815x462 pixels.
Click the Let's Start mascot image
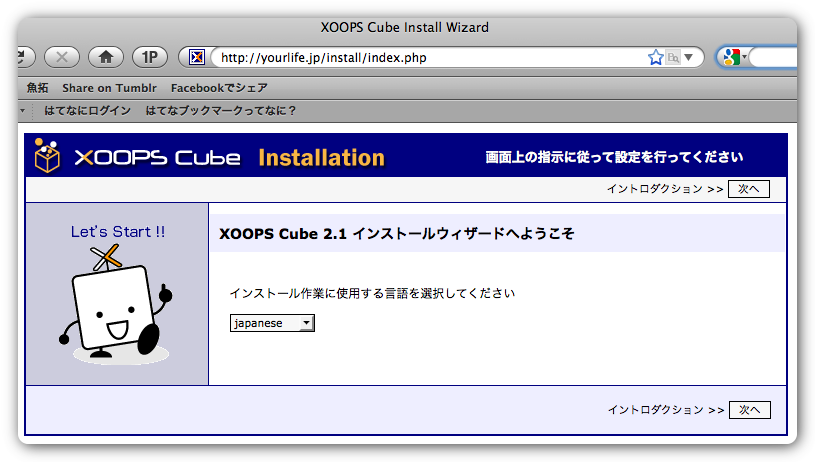[116, 305]
